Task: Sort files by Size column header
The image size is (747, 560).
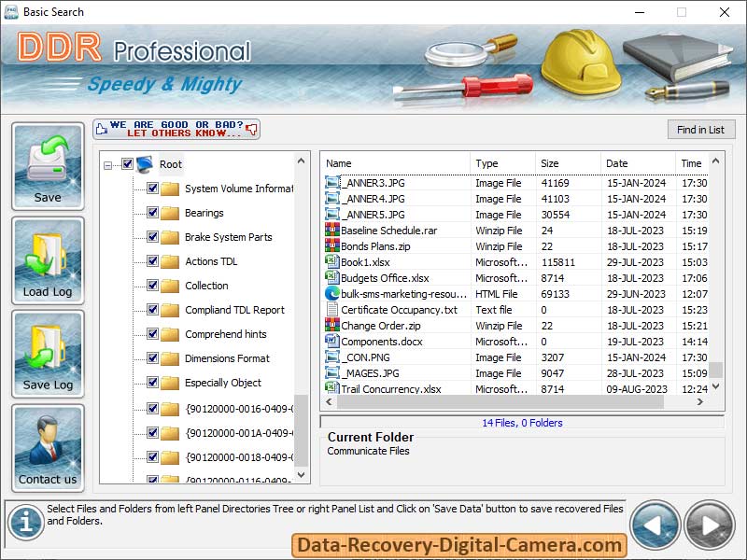Action: 568,163
